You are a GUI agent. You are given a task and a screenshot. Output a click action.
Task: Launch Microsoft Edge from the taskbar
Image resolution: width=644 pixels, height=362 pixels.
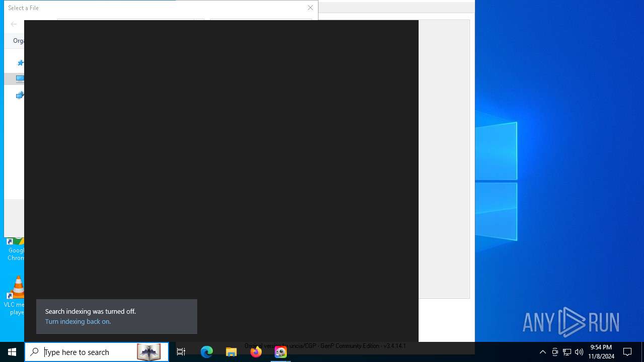tap(206, 352)
